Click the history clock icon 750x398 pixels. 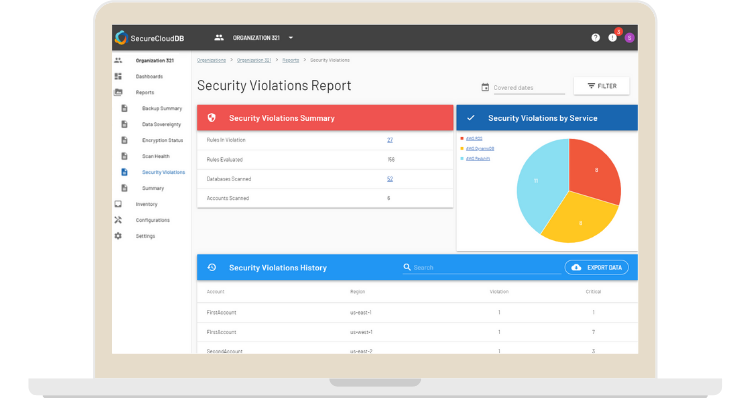point(211,267)
